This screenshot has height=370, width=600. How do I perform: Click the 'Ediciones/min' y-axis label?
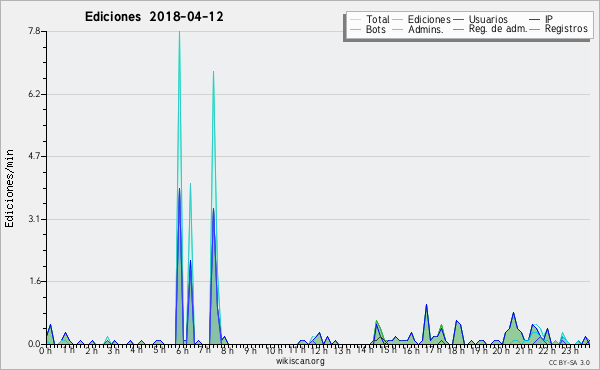[x=9, y=188]
